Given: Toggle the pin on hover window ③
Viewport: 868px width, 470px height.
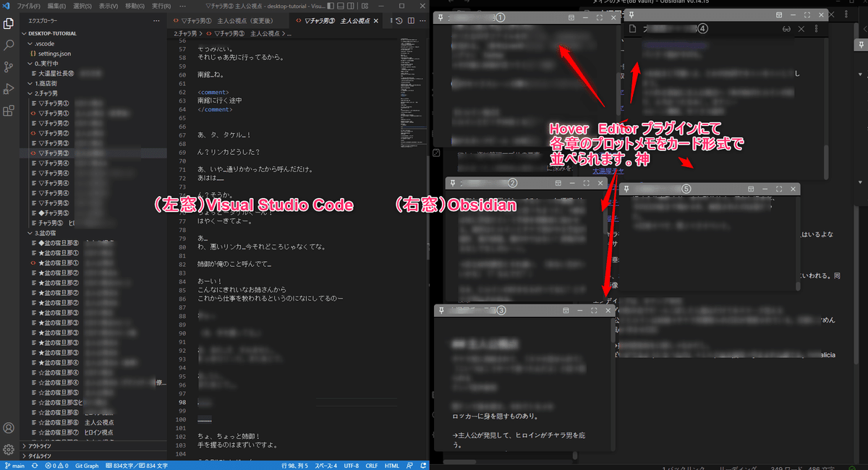Looking at the screenshot, I should click(442, 310).
